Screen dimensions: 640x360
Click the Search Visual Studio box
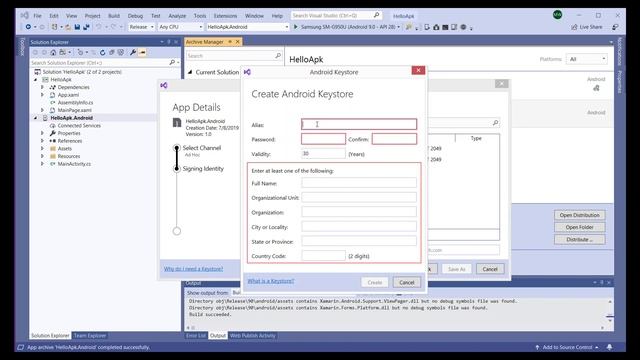click(x=336, y=15)
